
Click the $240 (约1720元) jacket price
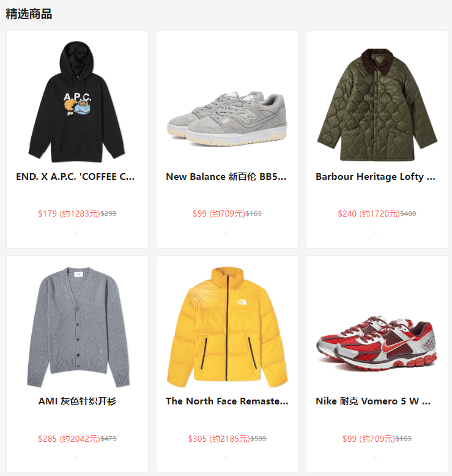[369, 214]
